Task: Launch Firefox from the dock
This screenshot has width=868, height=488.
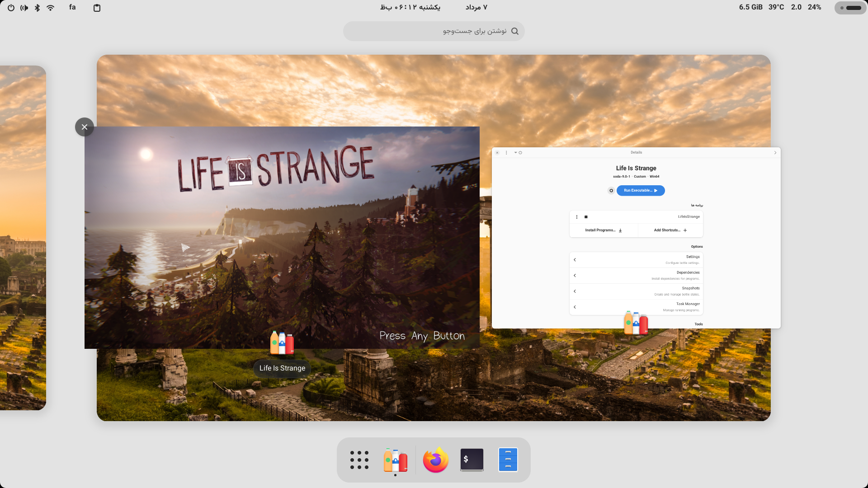Action: coord(436,460)
